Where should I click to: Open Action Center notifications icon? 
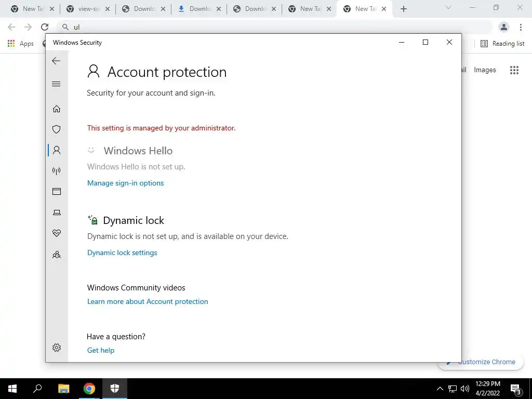(516, 389)
